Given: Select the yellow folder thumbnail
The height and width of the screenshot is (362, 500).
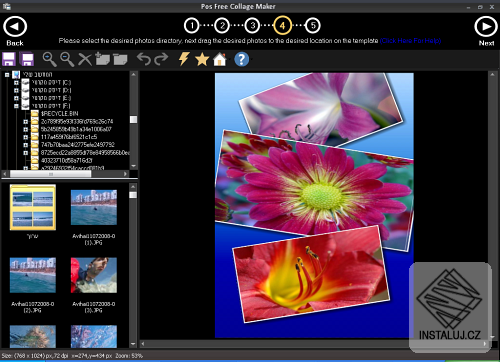Looking at the screenshot, I should [33, 207].
